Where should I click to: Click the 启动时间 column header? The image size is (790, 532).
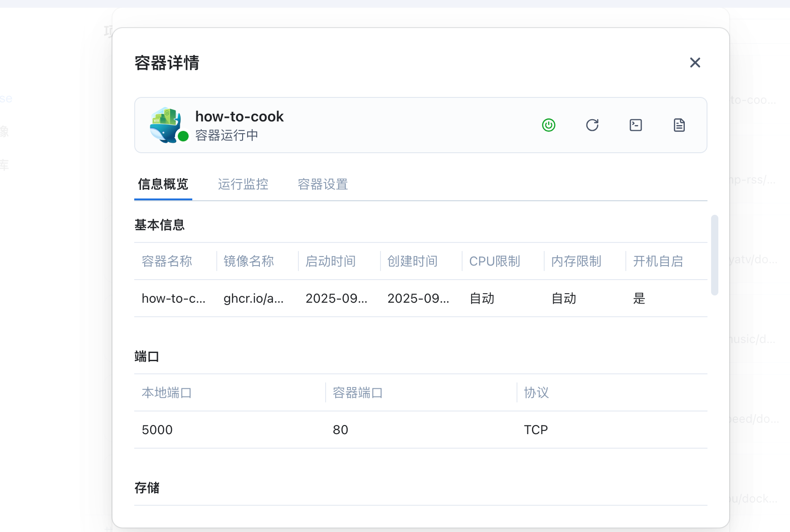click(331, 261)
